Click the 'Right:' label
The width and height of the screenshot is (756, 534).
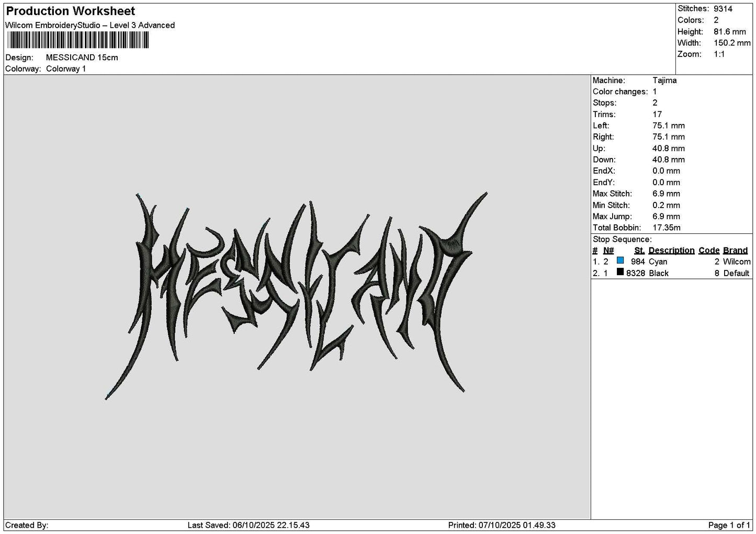603,137
